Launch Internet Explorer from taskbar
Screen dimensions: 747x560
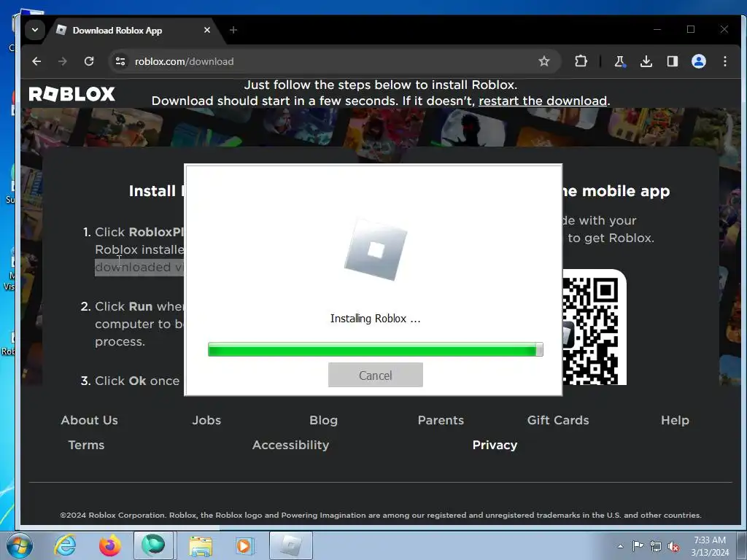click(65, 545)
